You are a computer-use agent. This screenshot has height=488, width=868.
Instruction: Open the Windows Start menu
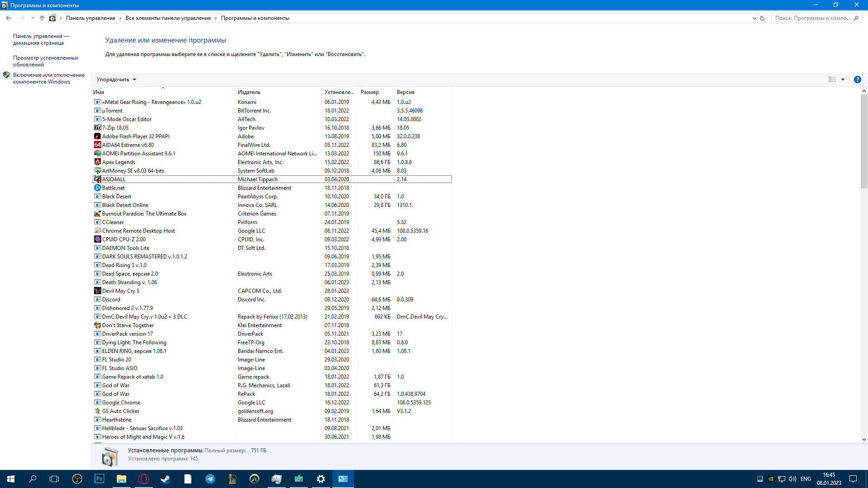tap(11, 479)
